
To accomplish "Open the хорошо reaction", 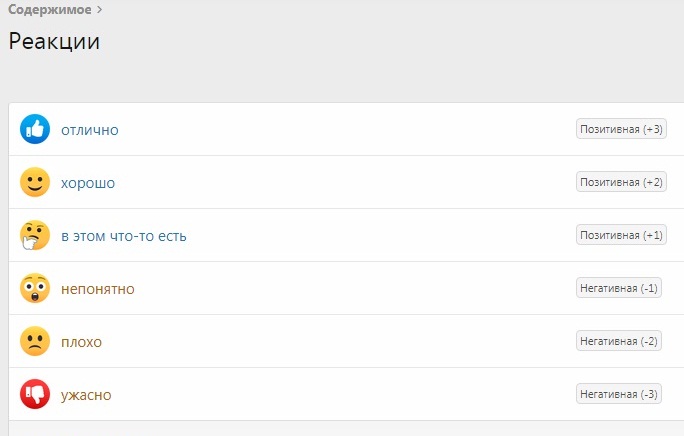I will click(x=88, y=183).
